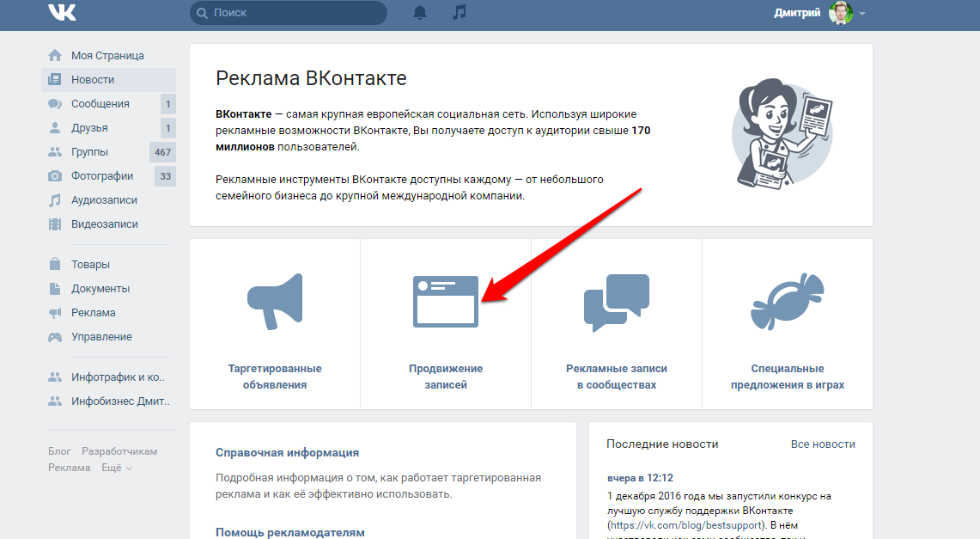Click the candy icon for game offers
Screen dimensions: 980x539
coord(788,302)
